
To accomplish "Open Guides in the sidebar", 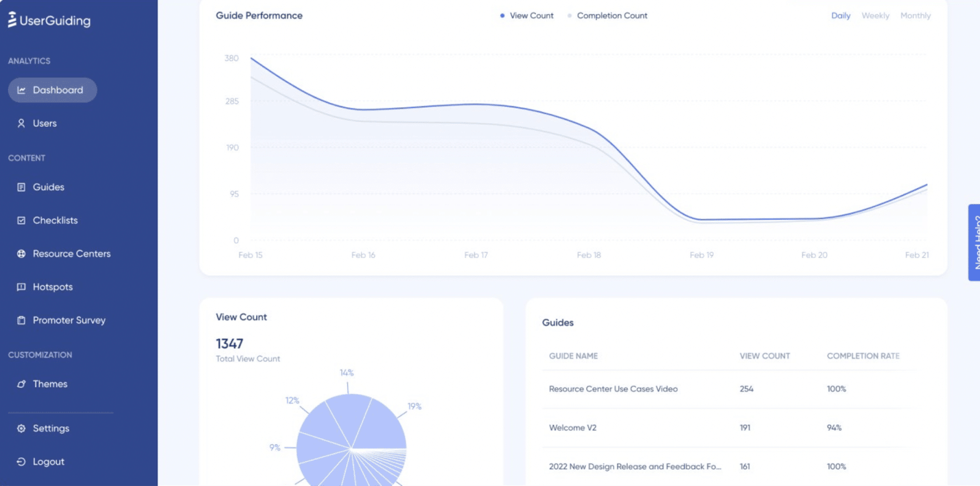I will coord(48,187).
